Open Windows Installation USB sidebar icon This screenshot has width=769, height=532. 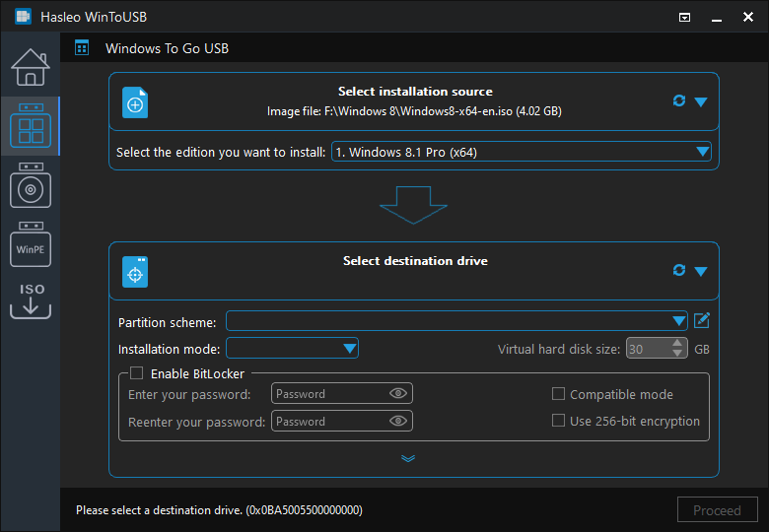31,185
